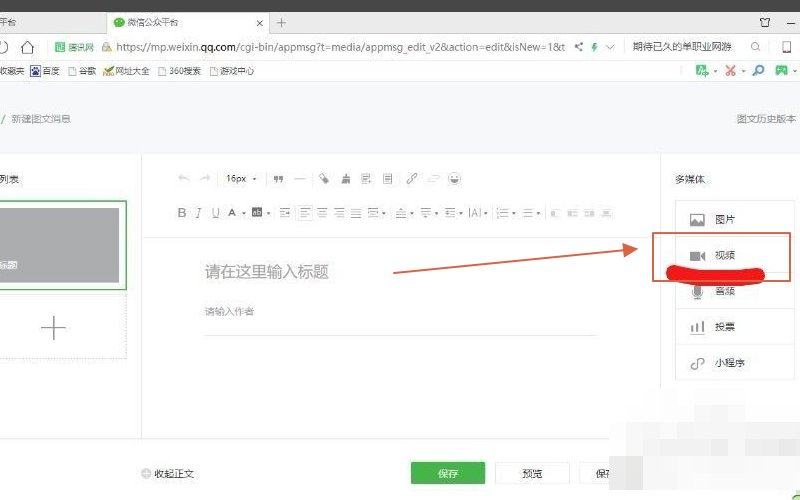The width and height of the screenshot is (800, 500).
Task: Insert a horizontal divider line
Action: 300,179
